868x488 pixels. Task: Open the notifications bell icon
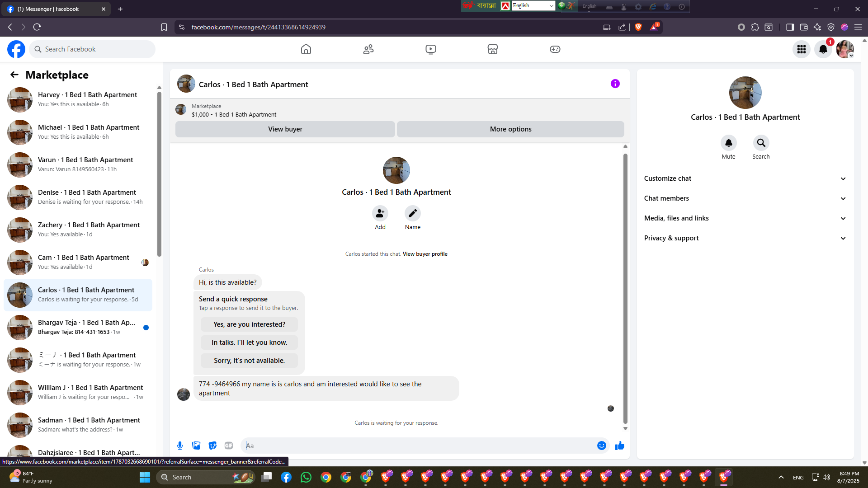coord(823,49)
